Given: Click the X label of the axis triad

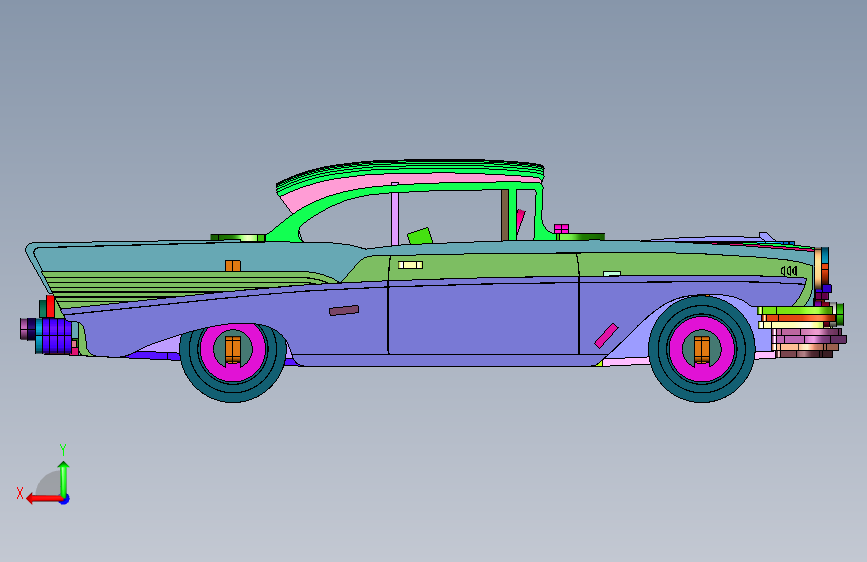Looking at the screenshot, I should pyautogui.click(x=20, y=493).
